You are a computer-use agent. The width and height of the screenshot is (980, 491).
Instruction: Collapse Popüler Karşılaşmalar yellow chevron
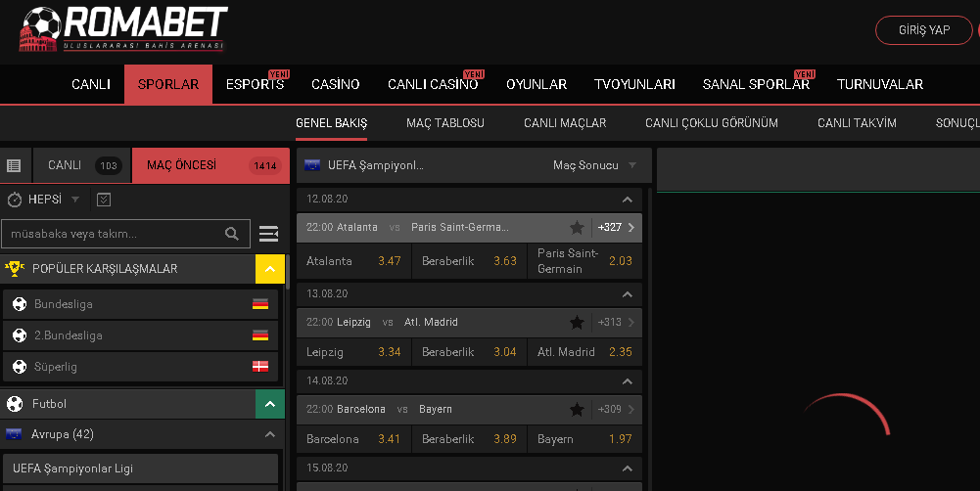tap(270, 269)
